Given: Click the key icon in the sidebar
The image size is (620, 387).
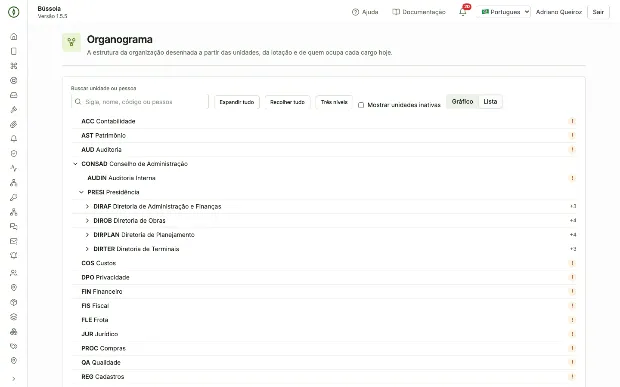Looking at the screenshot, I should pos(13,197).
